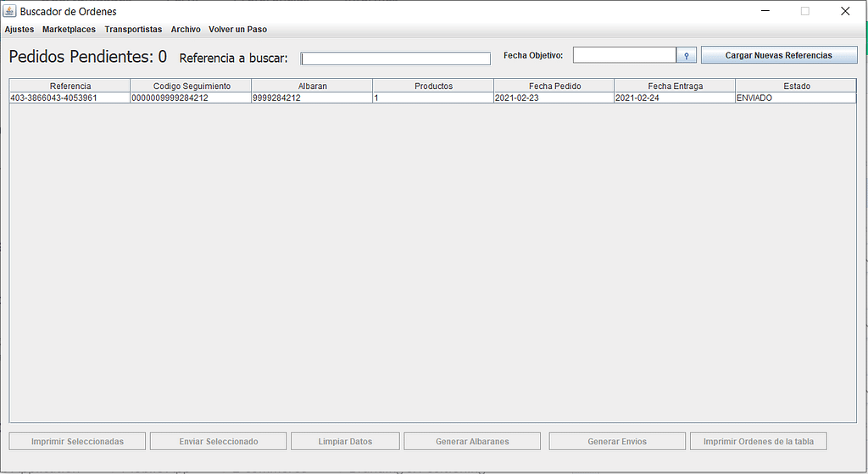Click the Limpiar Datos button
Image resolution: width=868 pixels, height=474 pixels.
[345, 441]
